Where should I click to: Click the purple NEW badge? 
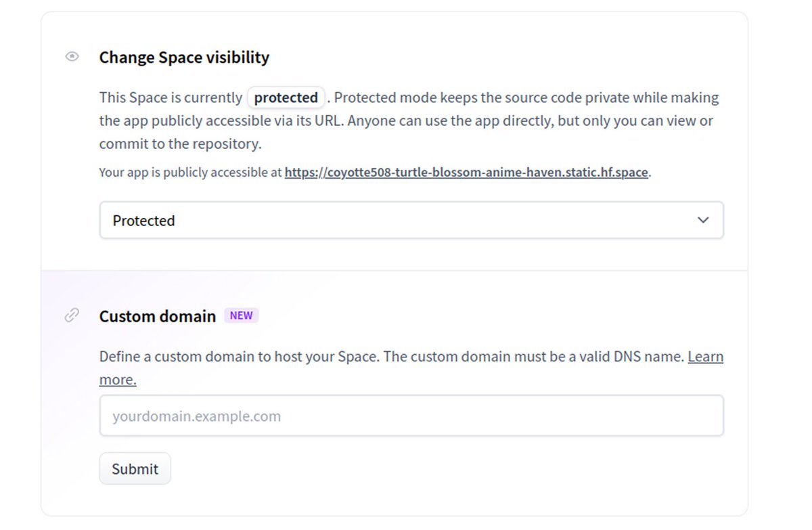241,315
